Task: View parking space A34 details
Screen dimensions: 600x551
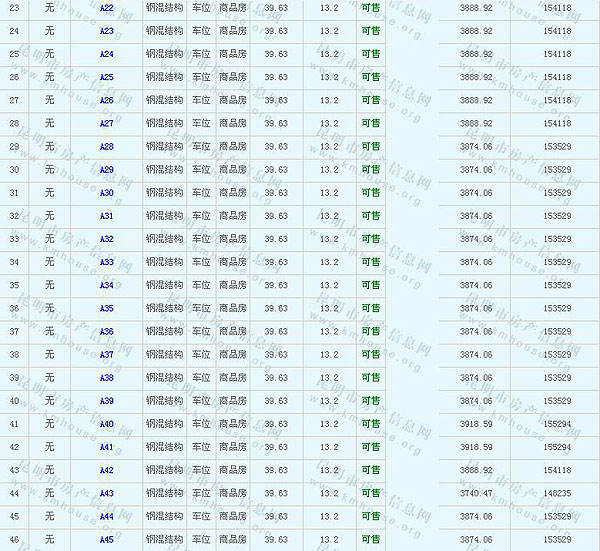Action: 107,285
